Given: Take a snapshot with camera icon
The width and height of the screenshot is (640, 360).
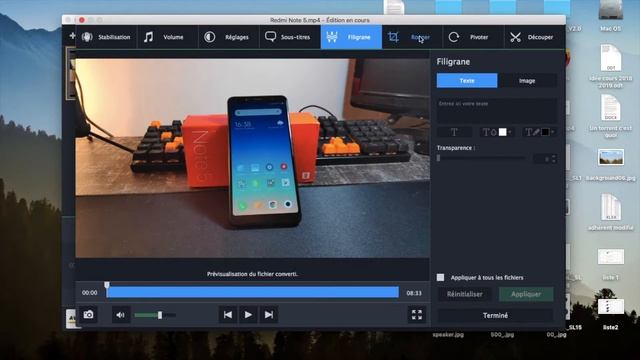Looking at the screenshot, I should point(89,315).
